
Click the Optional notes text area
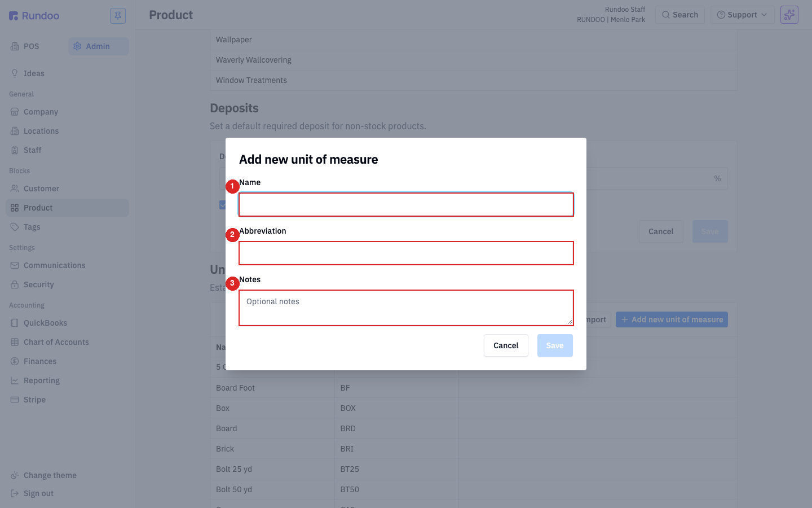[406, 308]
